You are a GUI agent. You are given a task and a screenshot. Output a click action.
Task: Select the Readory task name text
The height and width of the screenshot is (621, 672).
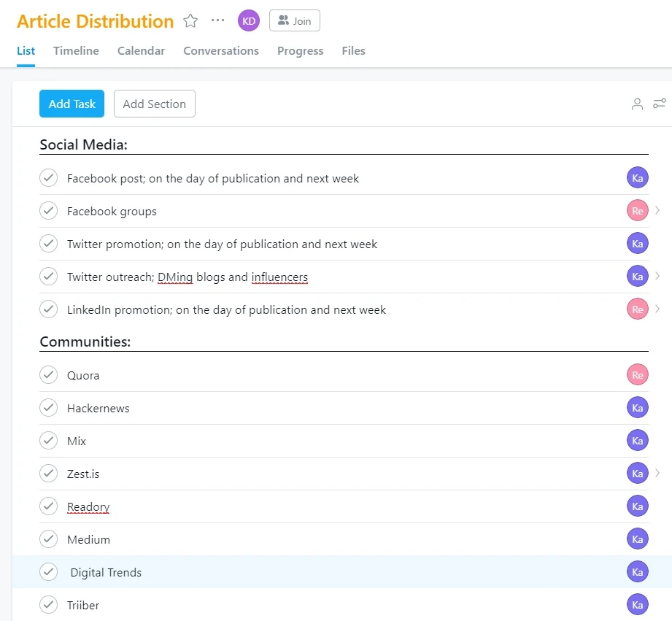point(88,507)
